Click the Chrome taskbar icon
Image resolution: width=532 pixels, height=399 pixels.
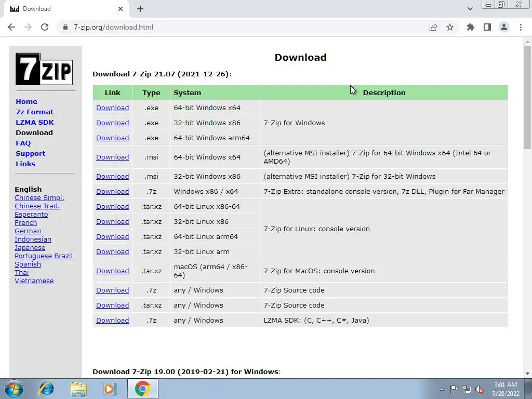pyautogui.click(x=142, y=389)
